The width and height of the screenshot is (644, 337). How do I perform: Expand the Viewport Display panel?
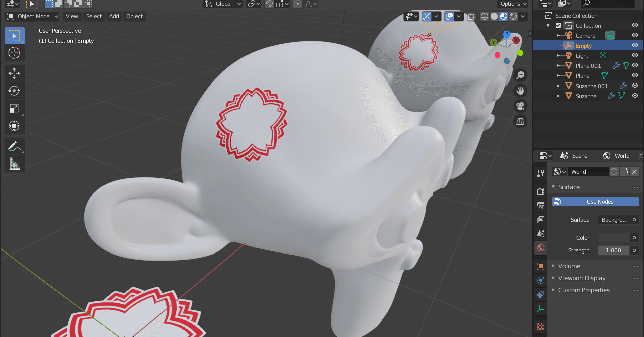[x=581, y=278]
